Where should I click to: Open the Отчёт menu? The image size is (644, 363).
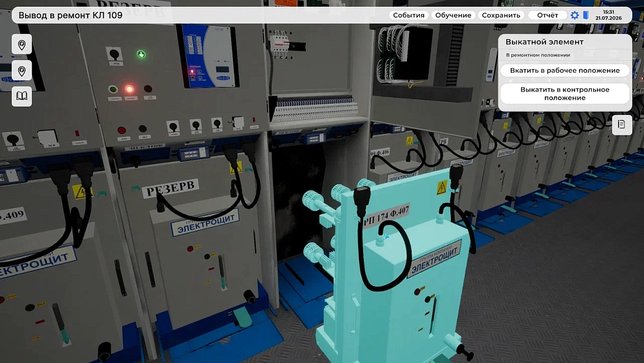point(547,15)
